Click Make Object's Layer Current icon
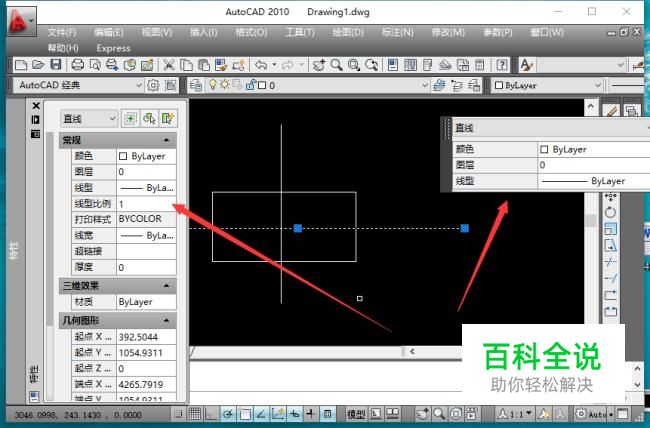This screenshot has width=650, height=428. tap(439, 85)
